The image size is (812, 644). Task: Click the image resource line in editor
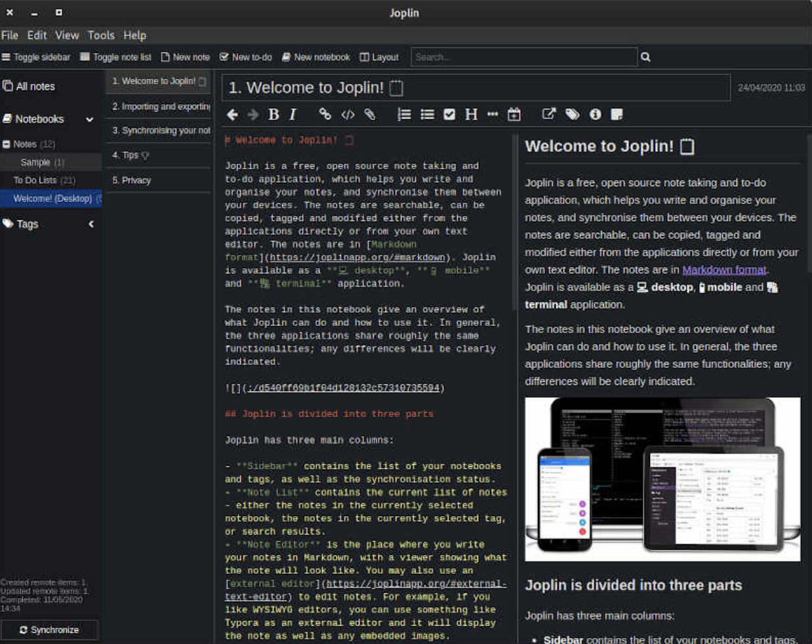(335, 388)
